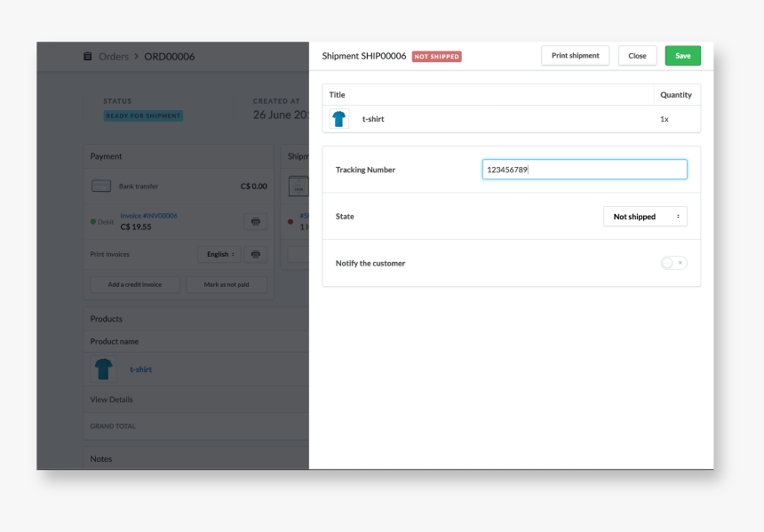Image resolution: width=764 pixels, height=532 pixels.
Task: Click the printer icon next to English selector
Action: pos(255,254)
